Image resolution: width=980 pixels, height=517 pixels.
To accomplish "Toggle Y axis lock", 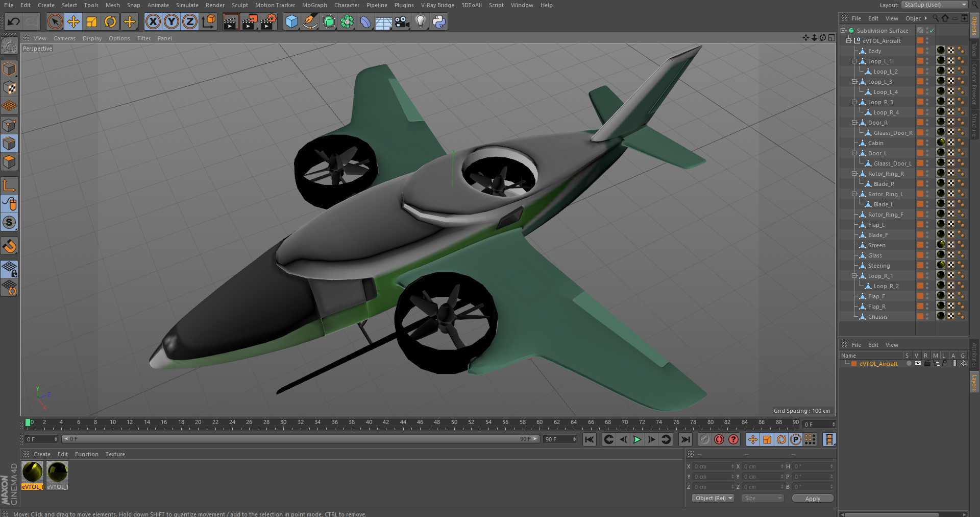I will (172, 21).
